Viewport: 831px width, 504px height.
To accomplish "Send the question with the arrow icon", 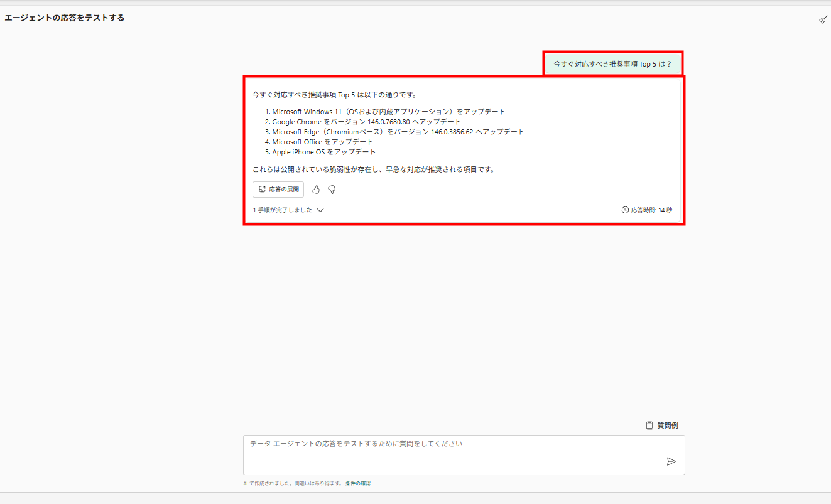I will pyautogui.click(x=671, y=461).
